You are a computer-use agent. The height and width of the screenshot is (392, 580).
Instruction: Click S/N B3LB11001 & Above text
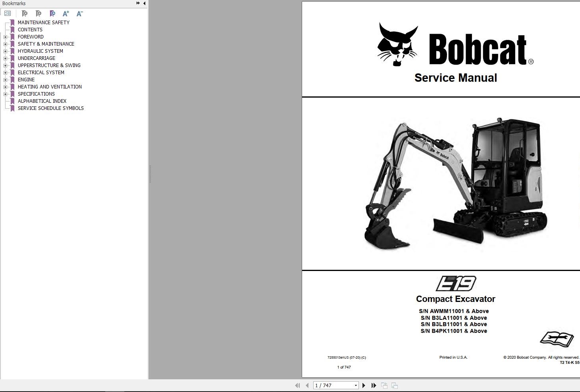coord(454,324)
